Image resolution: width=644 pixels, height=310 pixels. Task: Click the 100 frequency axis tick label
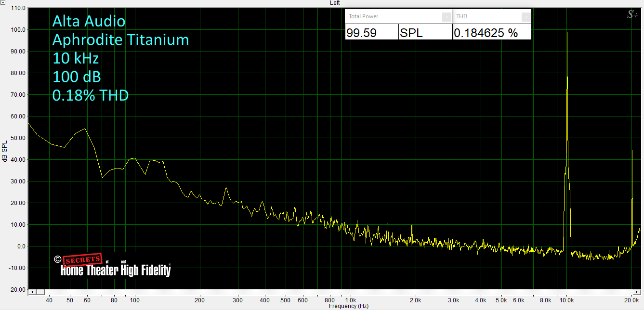135,300
